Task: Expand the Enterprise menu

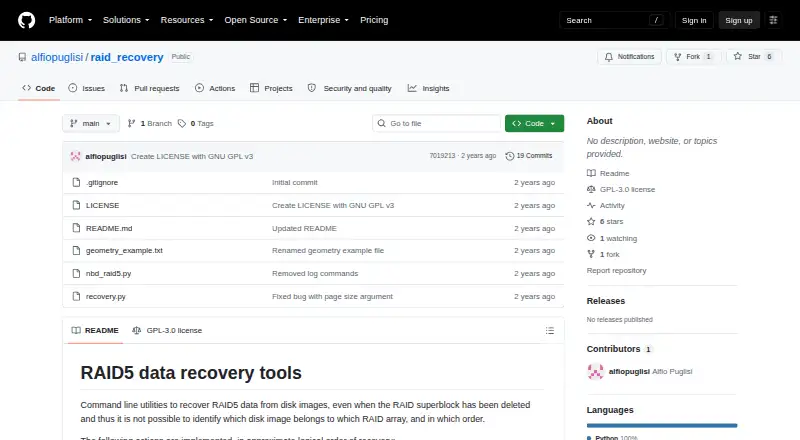Action: pos(323,20)
